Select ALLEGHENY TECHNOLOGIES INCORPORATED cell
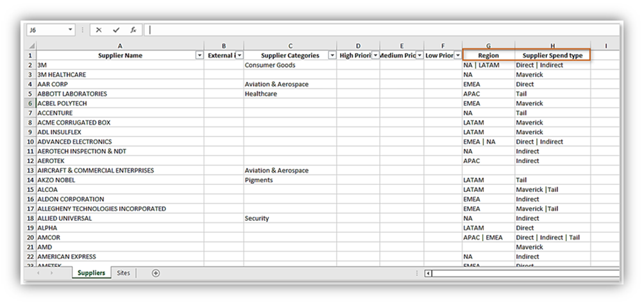 pos(121,209)
